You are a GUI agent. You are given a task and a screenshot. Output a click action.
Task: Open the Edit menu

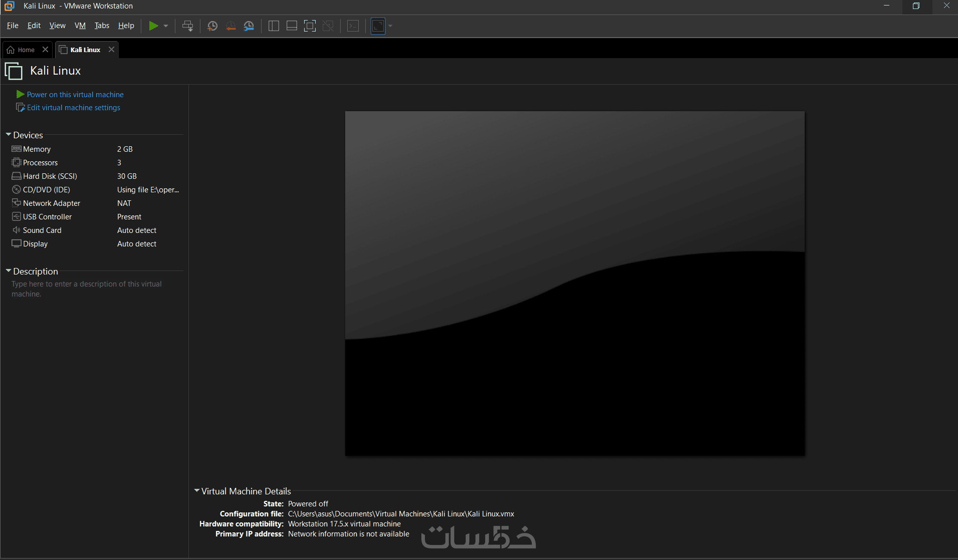point(34,26)
